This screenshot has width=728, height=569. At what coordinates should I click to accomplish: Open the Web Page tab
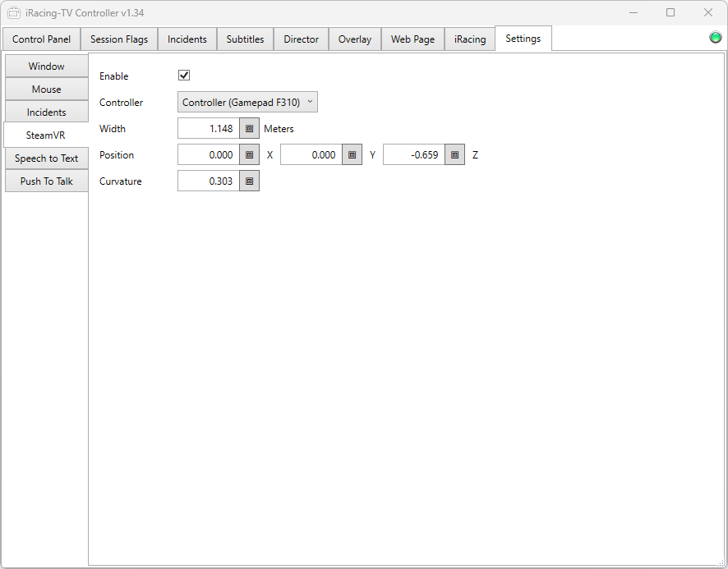point(412,39)
